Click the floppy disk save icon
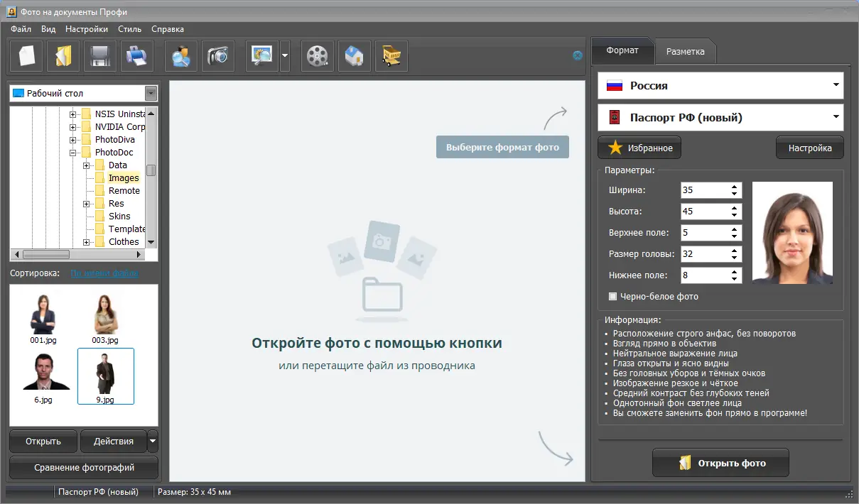Viewport: 859px width, 504px height. (x=100, y=56)
